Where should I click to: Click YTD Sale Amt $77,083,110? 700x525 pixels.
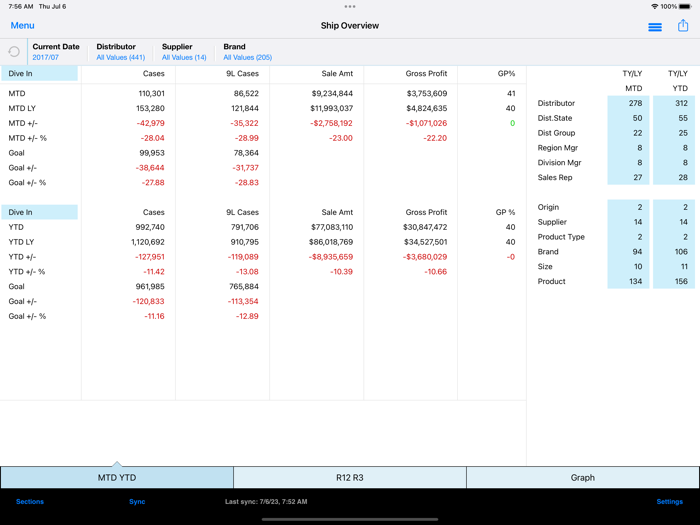click(x=332, y=227)
